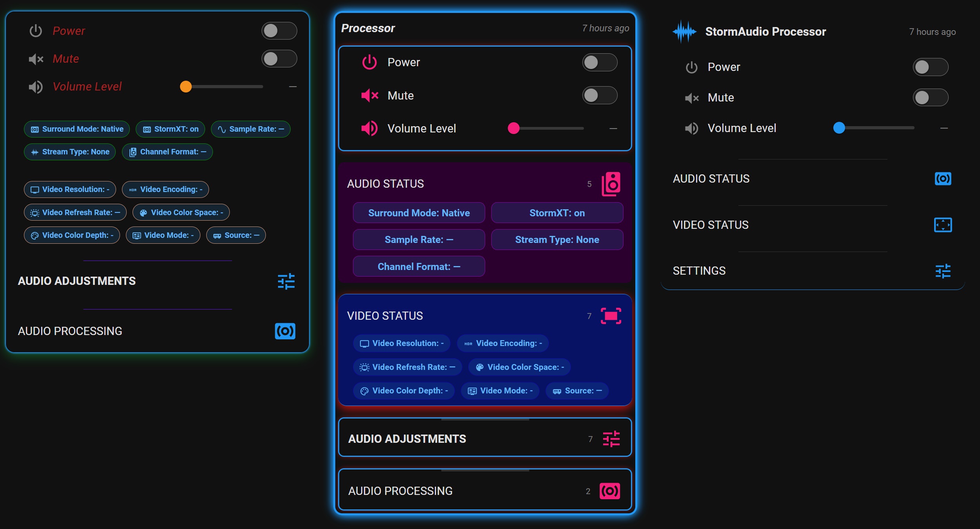Image resolution: width=980 pixels, height=529 pixels.
Task: Expand AUDIO STATUS section in right card
Action: [813, 179]
